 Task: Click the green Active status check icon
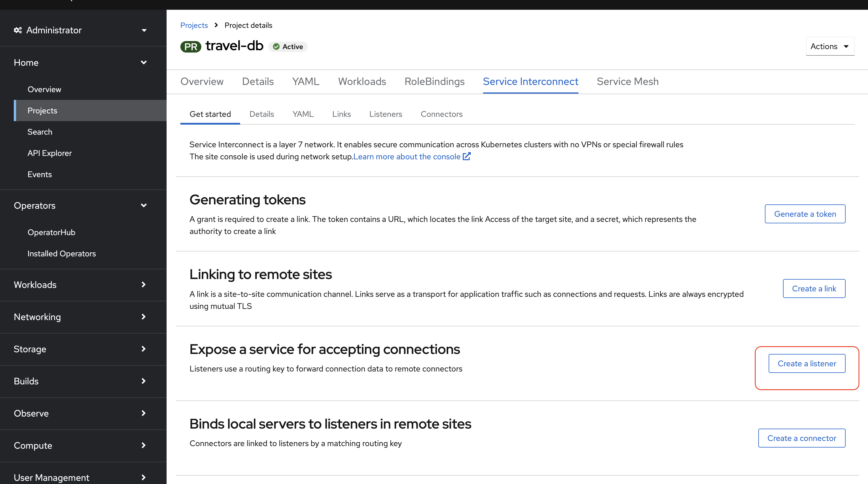(276, 47)
